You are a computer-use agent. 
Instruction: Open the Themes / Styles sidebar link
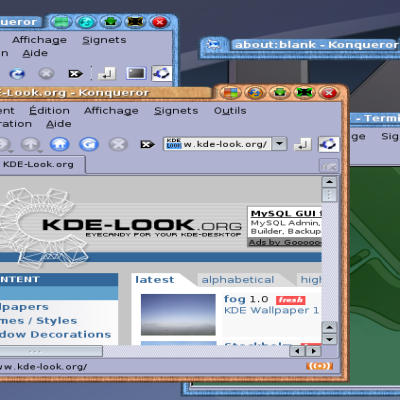click(x=38, y=321)
